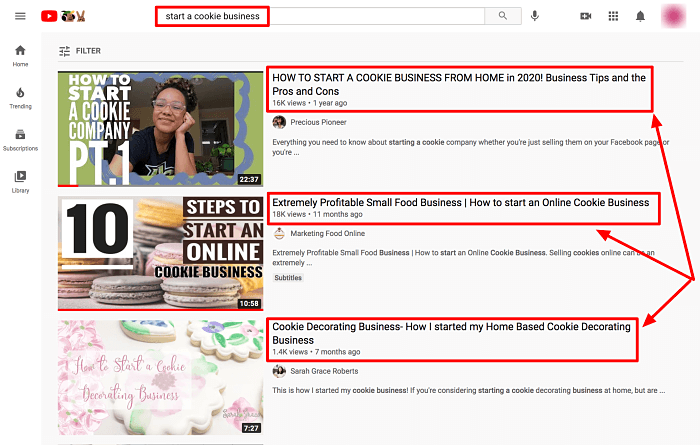Open title 'HOW TO START A COOKIE BUSINESS FROM HOME'
This screenshot has width=700, height=445.
coord(459,84)
